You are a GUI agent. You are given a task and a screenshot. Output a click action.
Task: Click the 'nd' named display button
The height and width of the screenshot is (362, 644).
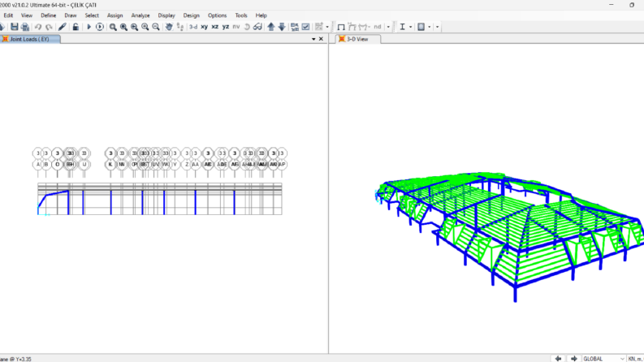[x=378, y=27]
